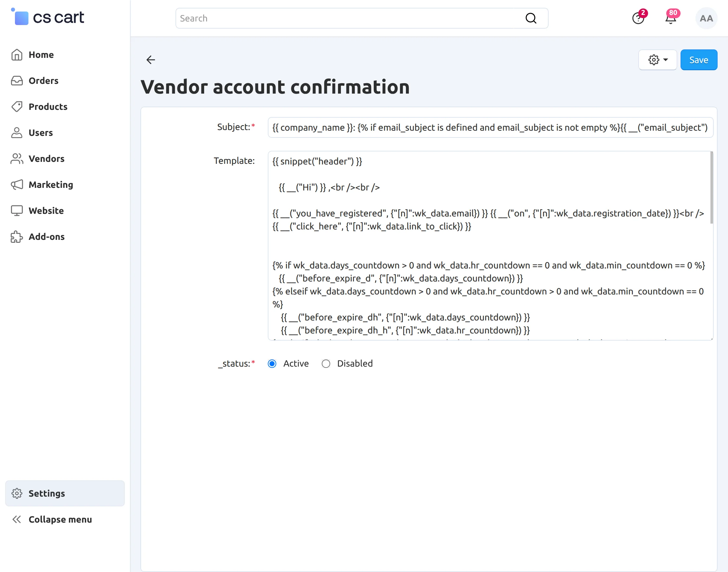Image resolution: width=728 pixels, height=572 pixels.
Task: Open the Home menu item
Action: pos(65,55)
